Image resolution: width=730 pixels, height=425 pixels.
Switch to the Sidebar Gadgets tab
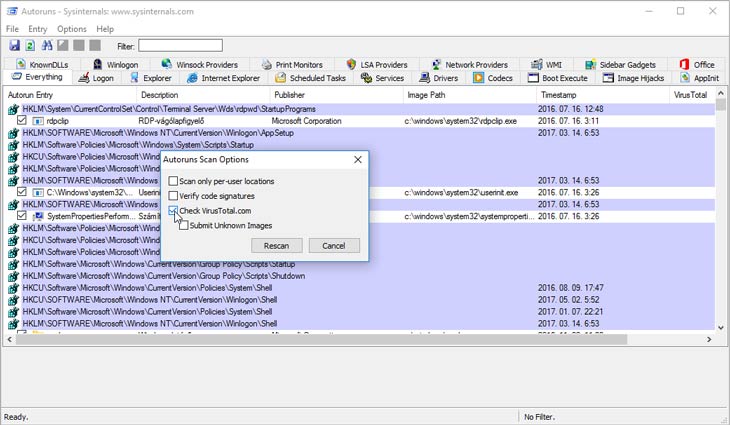(x=621, y=64)
